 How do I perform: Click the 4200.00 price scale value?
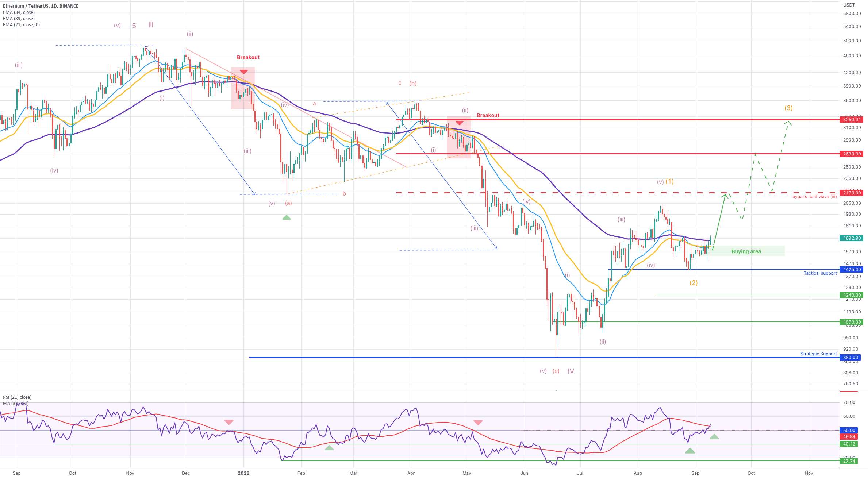click(852, 73)
